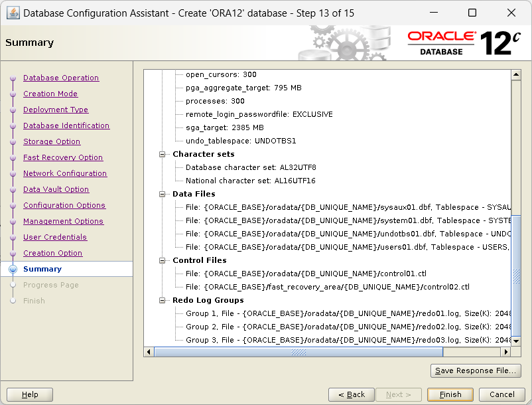Viewport: 532px width, 405px height.
Task: Go to Fast Recovery Option step
Action: pyautogui.click(x=63, y=157)
